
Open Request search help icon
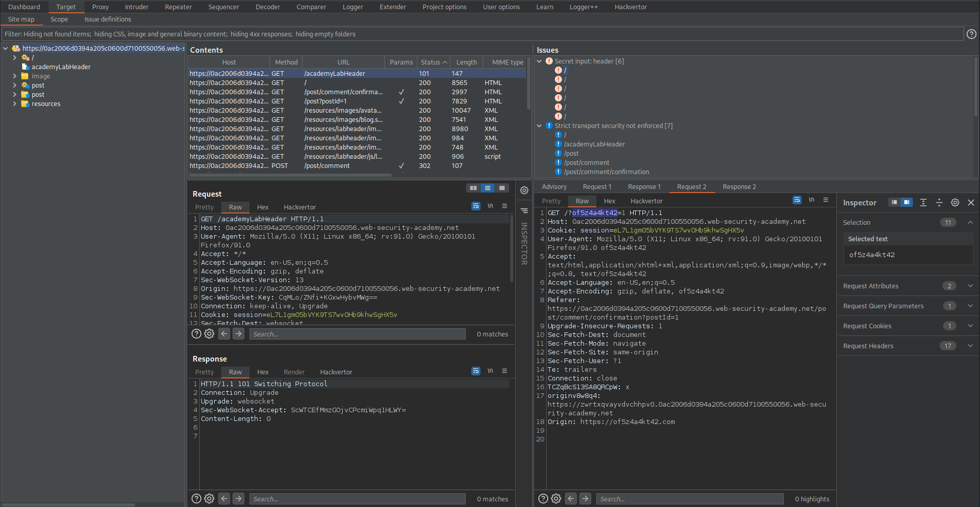coord(196,334)
